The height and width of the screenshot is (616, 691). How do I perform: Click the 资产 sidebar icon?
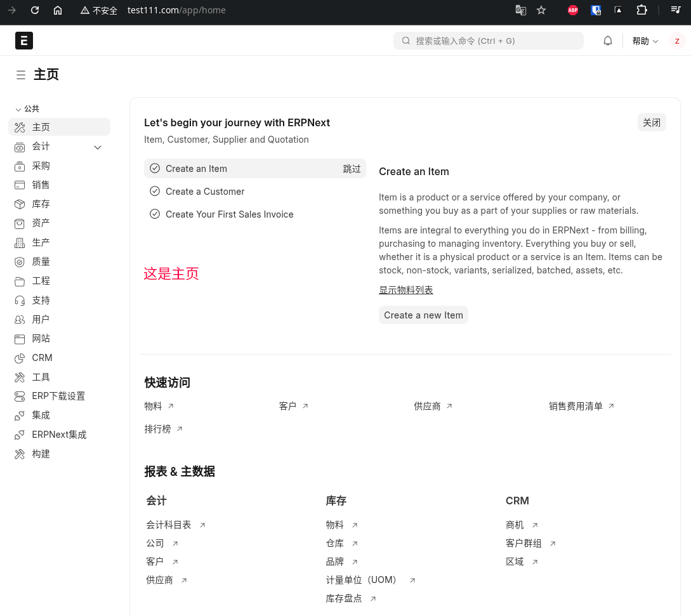click(x=20, y=223)
